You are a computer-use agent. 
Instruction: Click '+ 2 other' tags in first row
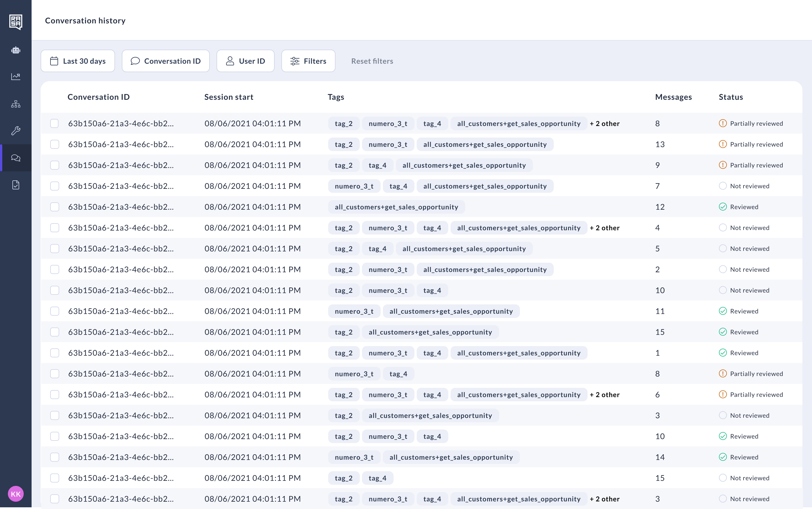pyautogui.click(x=604, y=123)
